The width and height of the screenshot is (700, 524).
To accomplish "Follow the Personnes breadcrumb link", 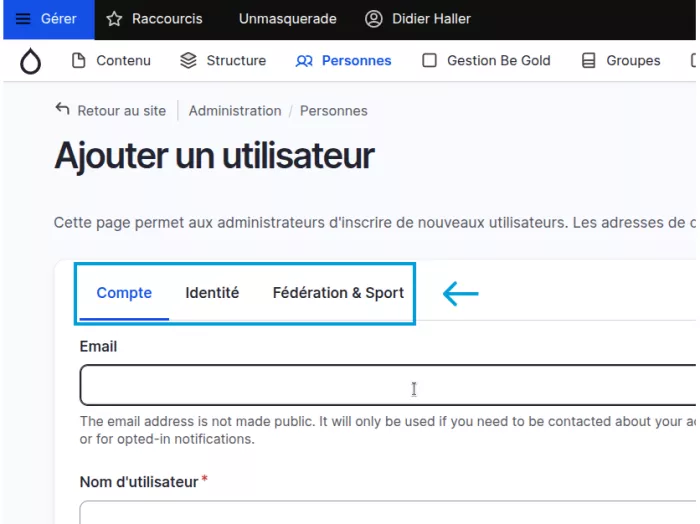I will coord(333,111).
